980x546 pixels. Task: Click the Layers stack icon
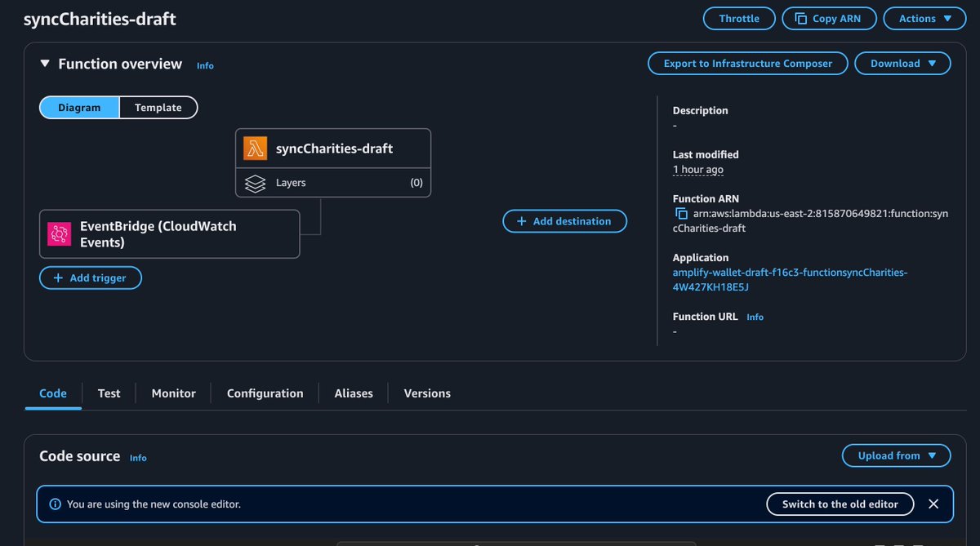(x=256, y=183)
